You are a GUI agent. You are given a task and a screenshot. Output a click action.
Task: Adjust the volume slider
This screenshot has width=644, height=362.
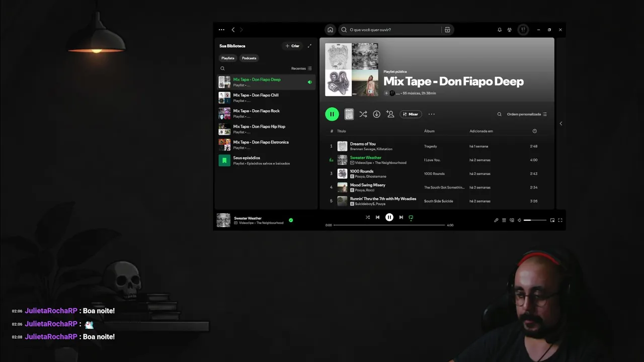(x=535, y=220)
